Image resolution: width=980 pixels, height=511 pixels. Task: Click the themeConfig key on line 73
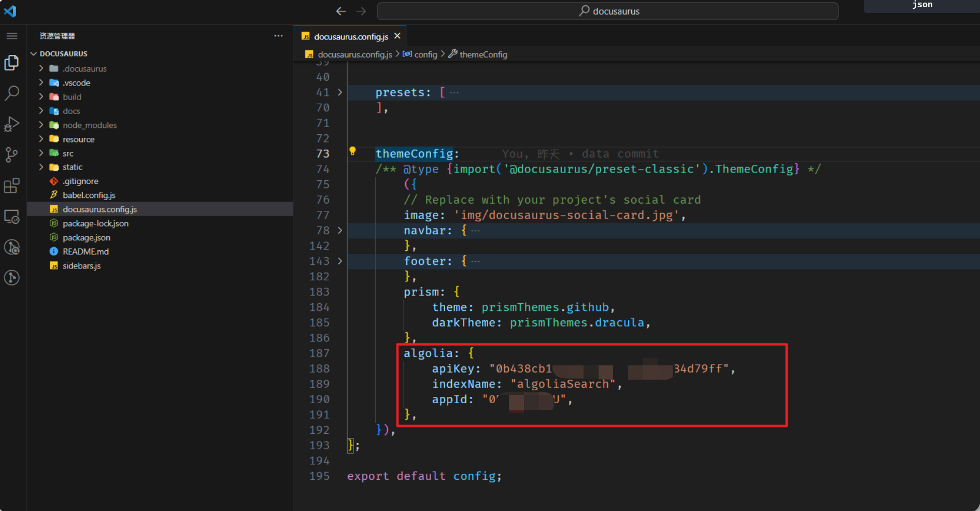tap(414, 154)
